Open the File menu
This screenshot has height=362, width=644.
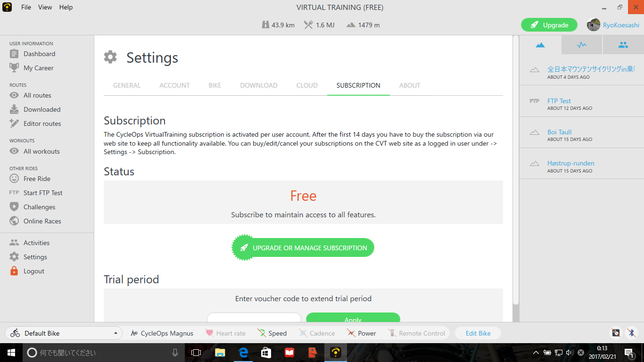tap(26, 7)
